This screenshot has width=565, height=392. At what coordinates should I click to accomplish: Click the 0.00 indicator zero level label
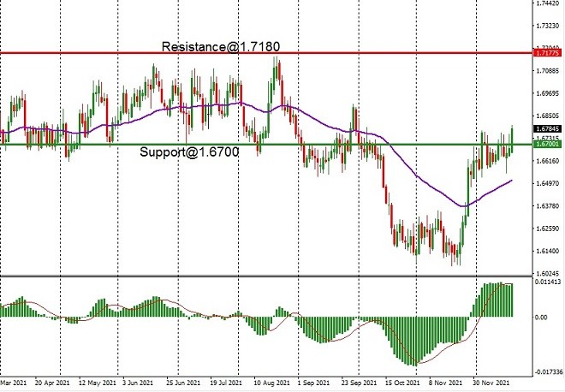pyautogui.click(x=541, y=318)
